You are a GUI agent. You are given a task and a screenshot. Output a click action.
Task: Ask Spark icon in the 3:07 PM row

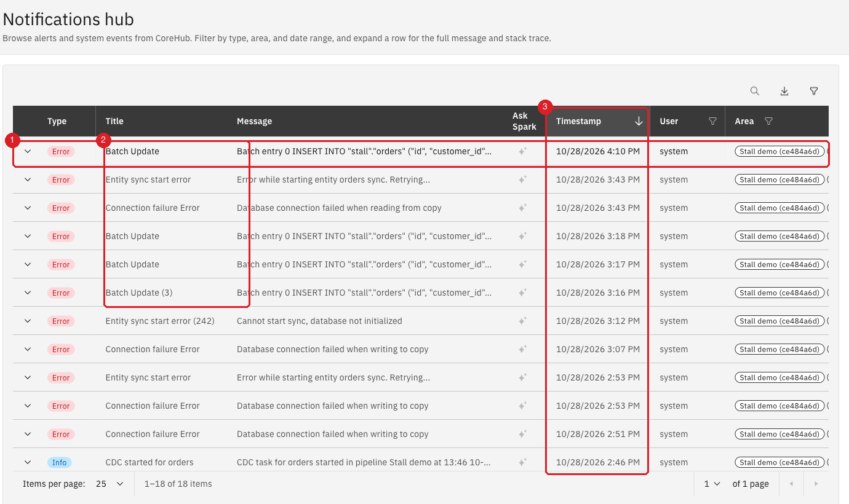[522, 349]
